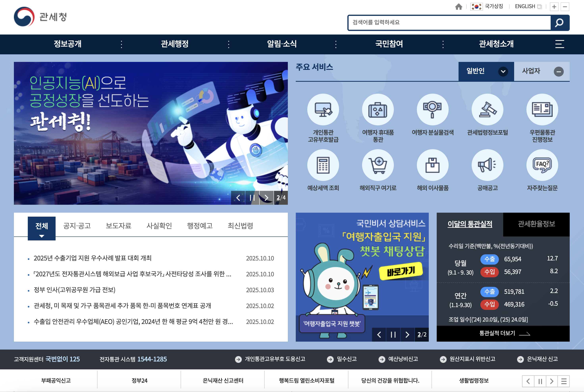Open the traveler lost item search icon
The height and width of the screenshot is (392, 584).
click(x=432, y=110)
